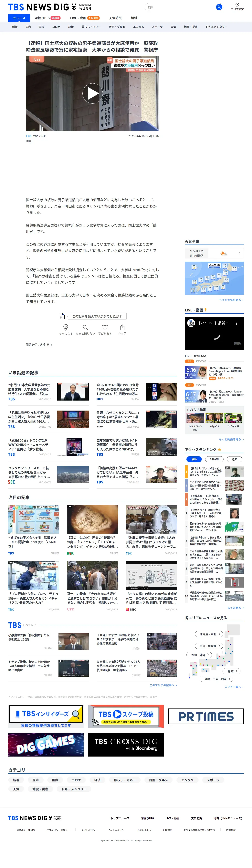Open エリア一覧へ link
Screen dimensions: 252x868
click(234, 686)
